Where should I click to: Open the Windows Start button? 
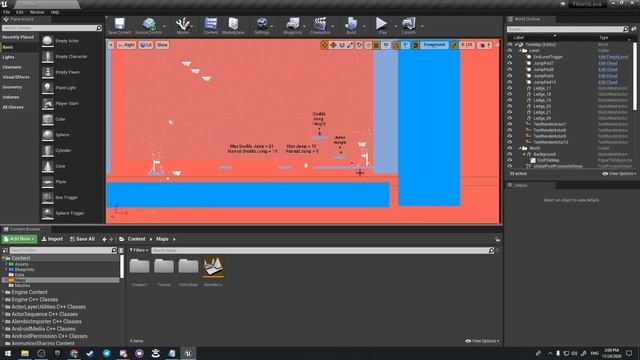tap(8, 353)
